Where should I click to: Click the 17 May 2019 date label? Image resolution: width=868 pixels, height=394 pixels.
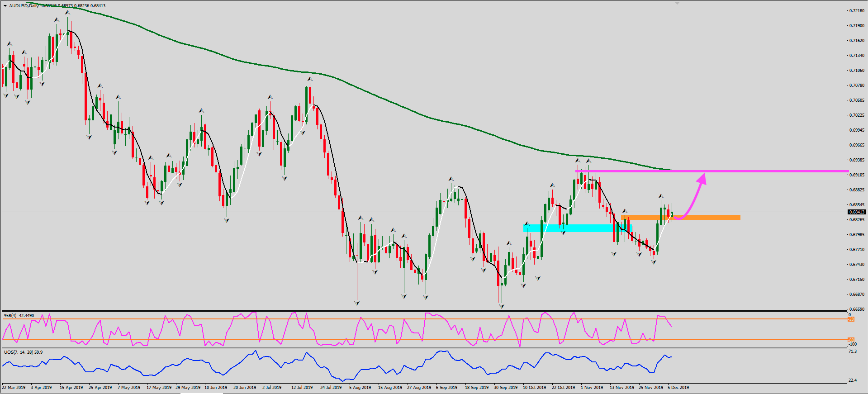click(159, 388)
